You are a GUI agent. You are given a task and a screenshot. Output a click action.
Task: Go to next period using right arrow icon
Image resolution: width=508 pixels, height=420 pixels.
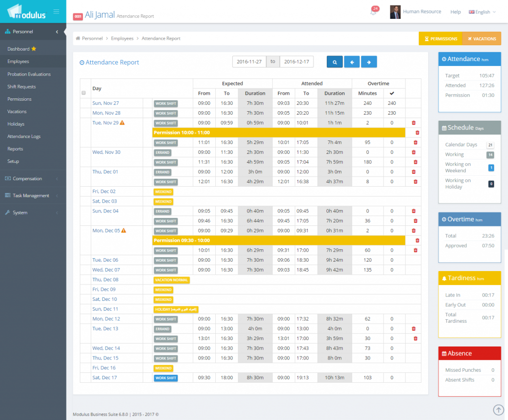pyautogui.click(x=369, y=62)
